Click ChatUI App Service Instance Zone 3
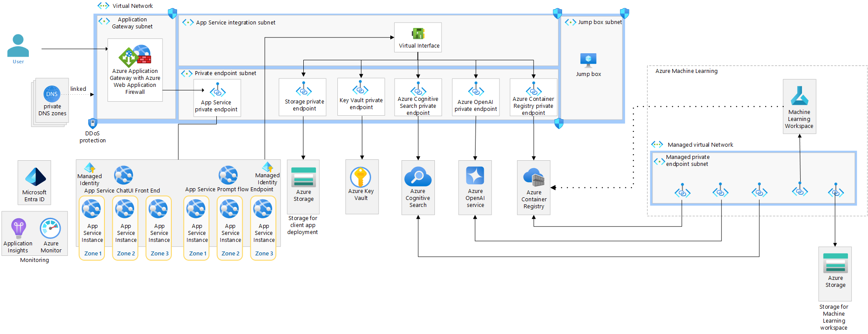 159,228
